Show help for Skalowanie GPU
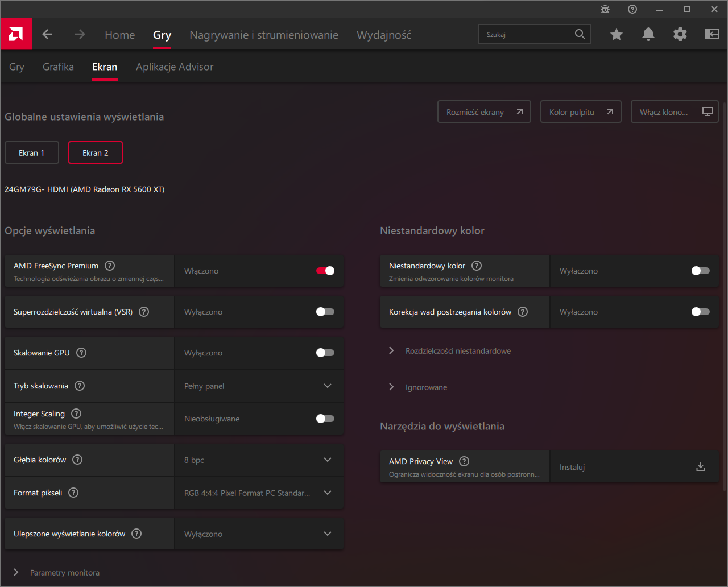 82,353
